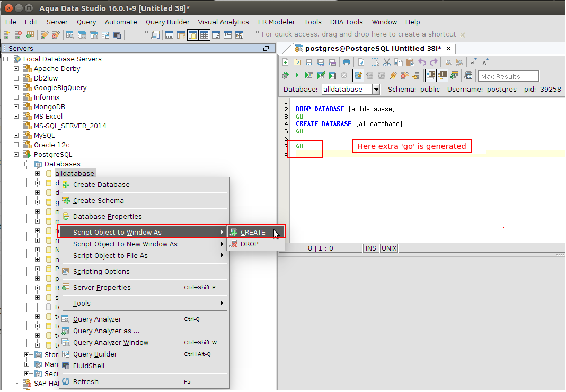
Task: Click the New script file icon
Action: coord(285,62)
